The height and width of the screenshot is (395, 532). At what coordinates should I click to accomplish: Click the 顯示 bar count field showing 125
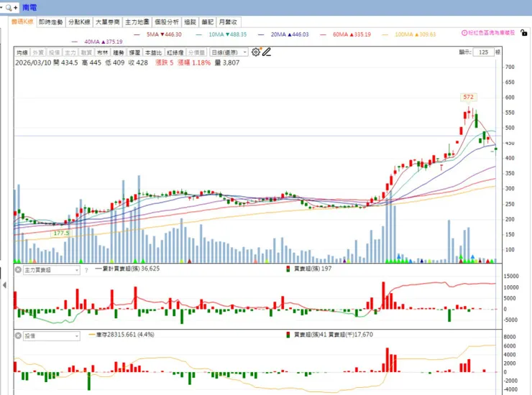click(x=483, y=52)
